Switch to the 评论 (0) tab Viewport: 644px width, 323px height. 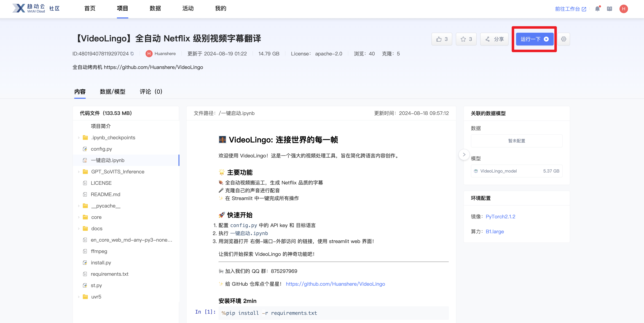[x=151, y=92]
